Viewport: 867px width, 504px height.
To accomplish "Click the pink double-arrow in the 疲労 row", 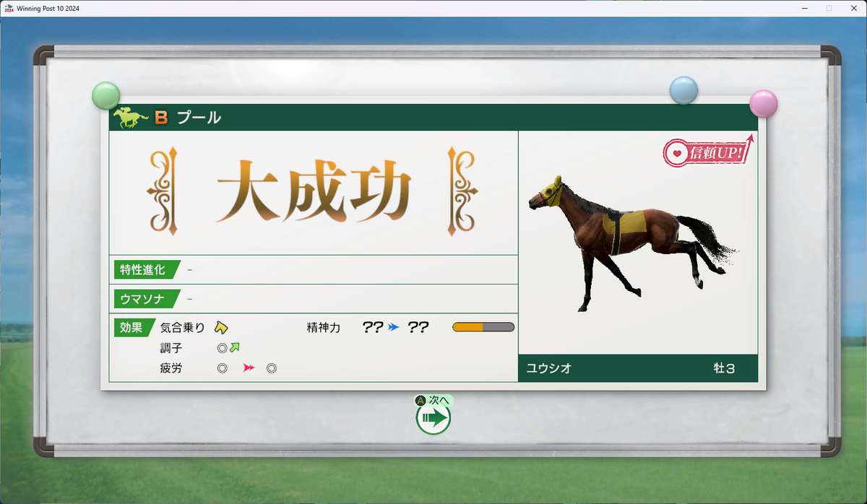I will [x=249, y=368].
